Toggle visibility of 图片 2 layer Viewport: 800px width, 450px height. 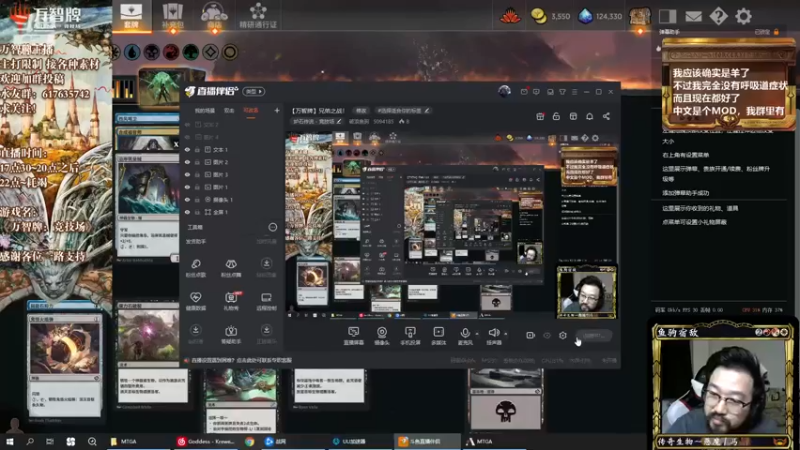[187, 162]
